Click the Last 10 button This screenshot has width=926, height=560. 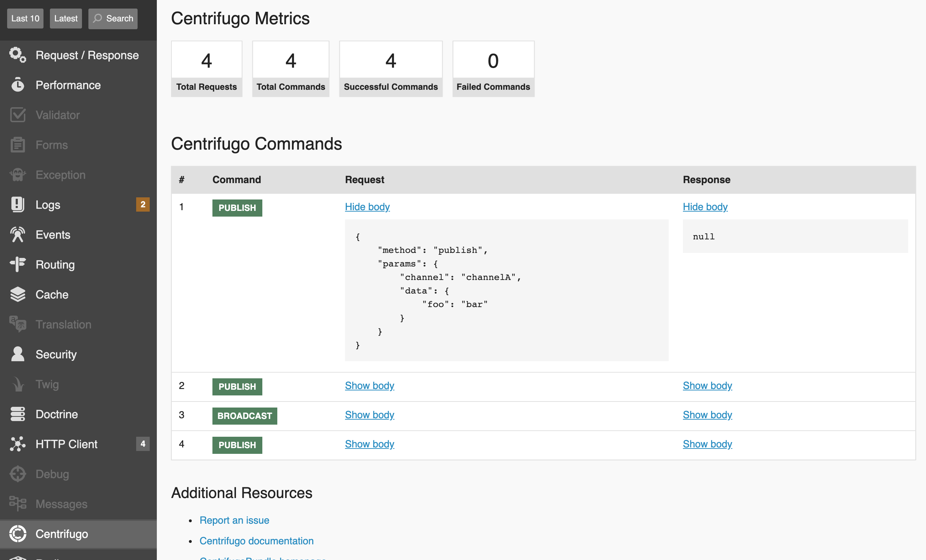tap(25, 19)
